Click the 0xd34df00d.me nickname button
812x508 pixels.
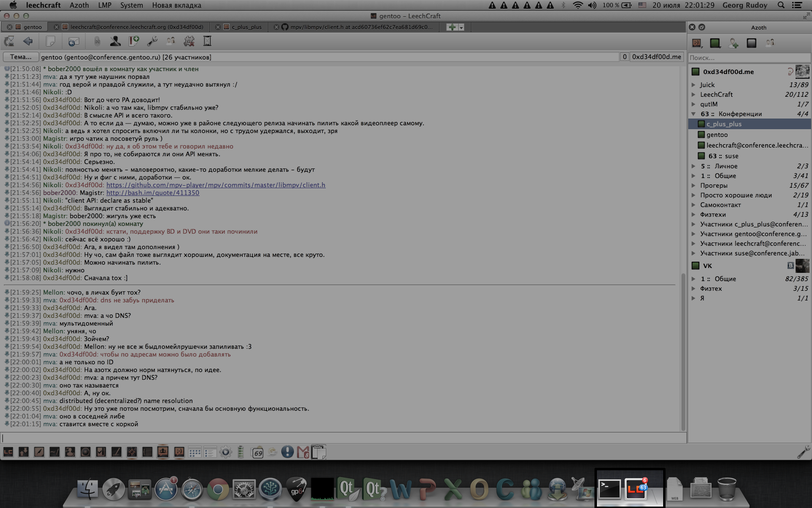[656, 57]
